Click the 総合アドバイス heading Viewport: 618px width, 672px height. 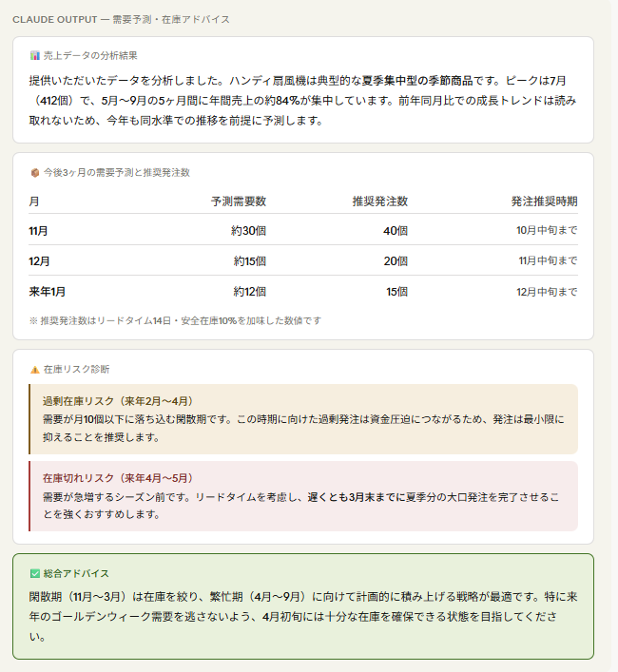tap(76, 573)
